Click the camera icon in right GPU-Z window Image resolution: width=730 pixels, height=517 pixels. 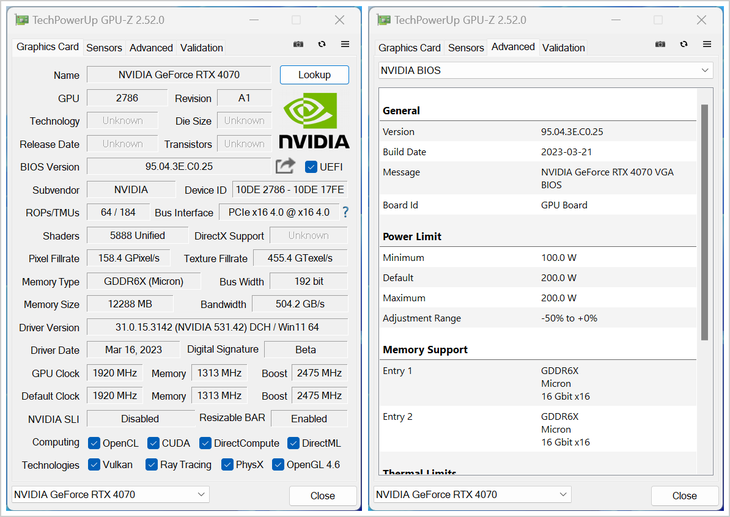click(660, 45)
